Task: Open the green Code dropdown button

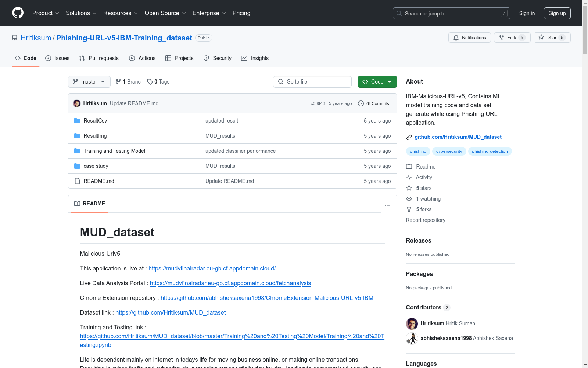Action: [377, 82]
